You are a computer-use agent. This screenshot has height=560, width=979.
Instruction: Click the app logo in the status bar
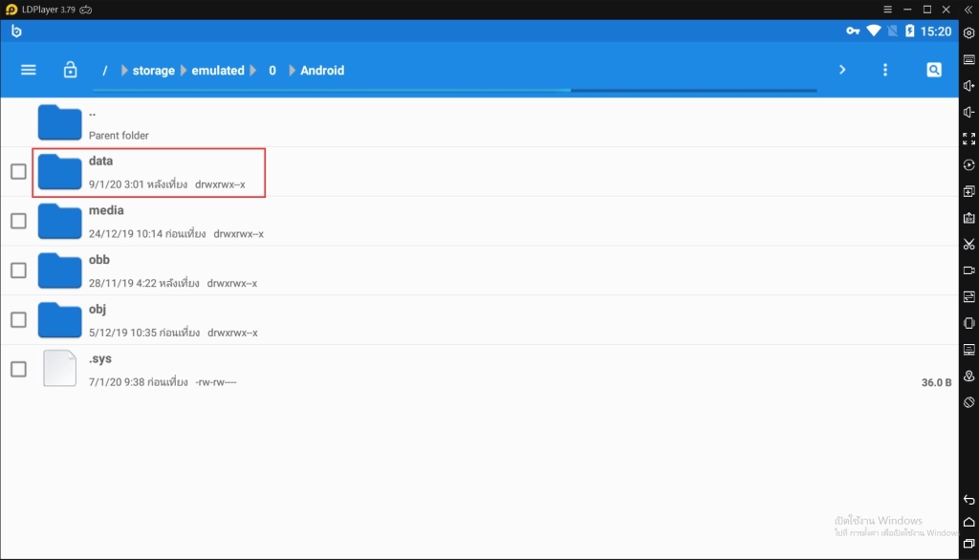16,32
